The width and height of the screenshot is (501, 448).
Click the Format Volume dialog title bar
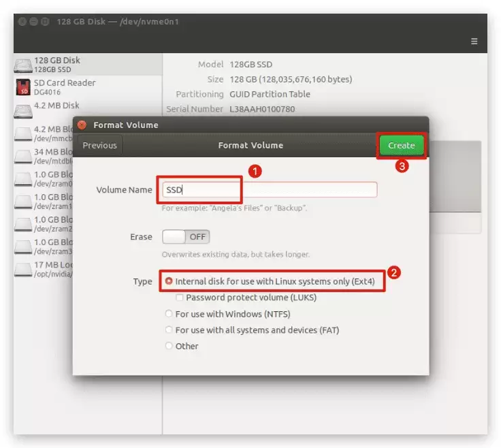[251, 125]
